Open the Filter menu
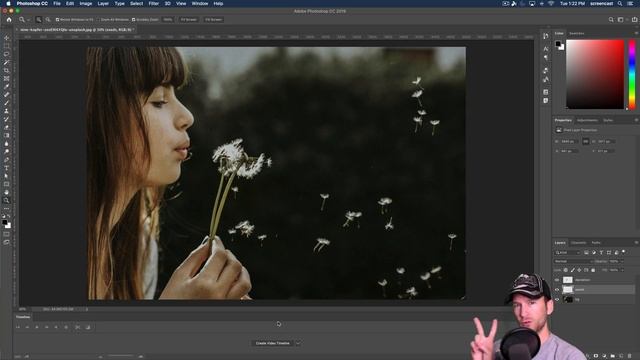The image size is (640, 360). pos(153,3)
